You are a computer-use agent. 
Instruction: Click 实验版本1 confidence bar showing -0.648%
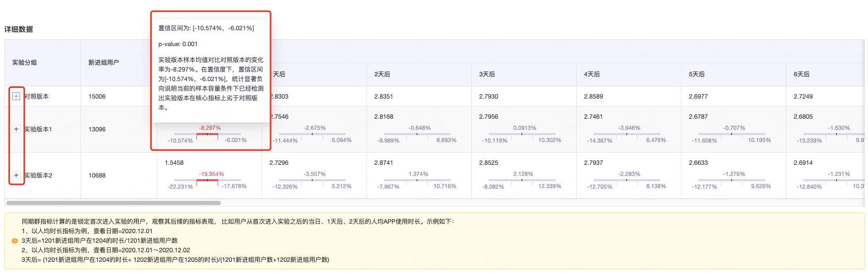[417, 134]
